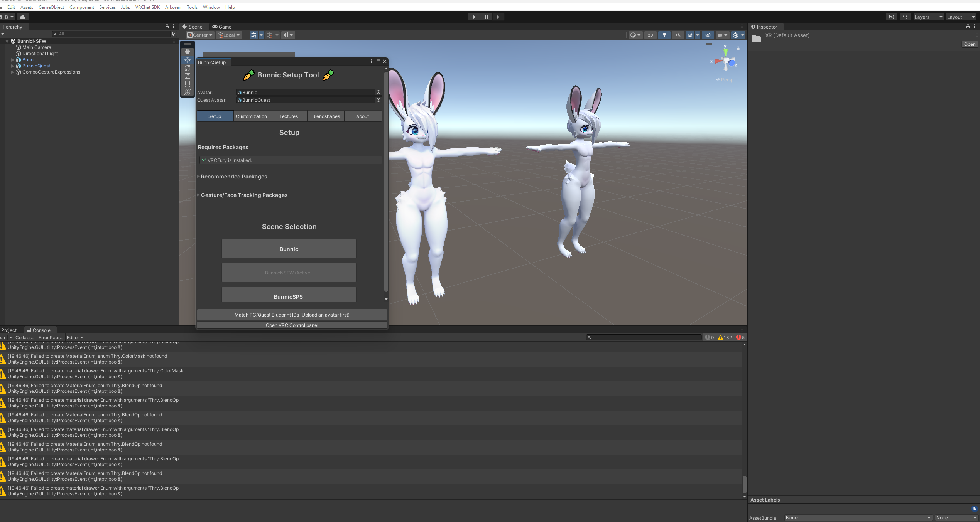Toggle 2D view mode in Scene
The height and width of the screenshot is (522, 980).
point(651,35)
